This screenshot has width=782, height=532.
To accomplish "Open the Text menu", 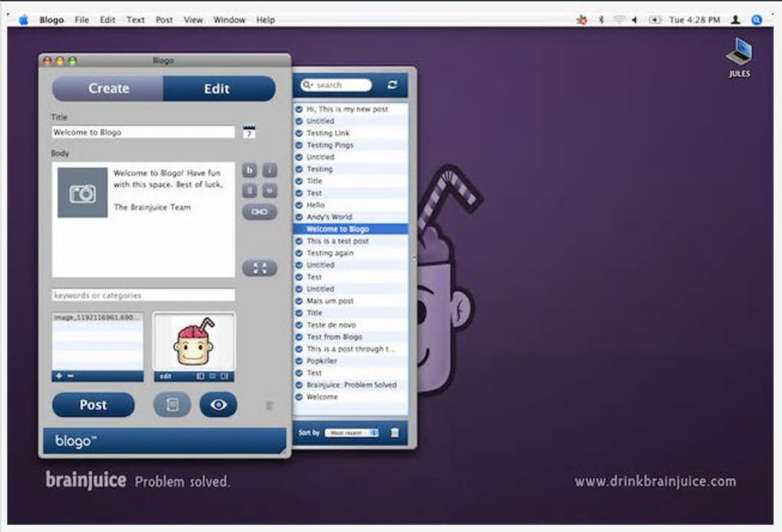I will coord(135,20).
